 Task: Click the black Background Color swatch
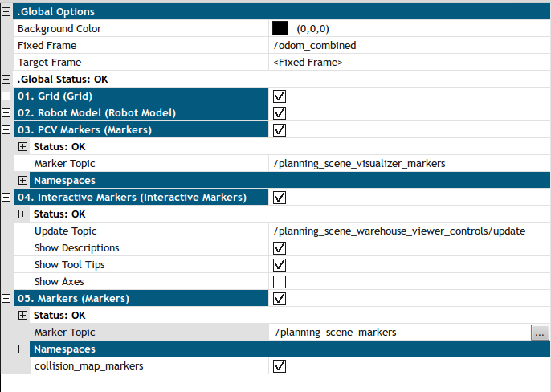(x=280, y=29)
